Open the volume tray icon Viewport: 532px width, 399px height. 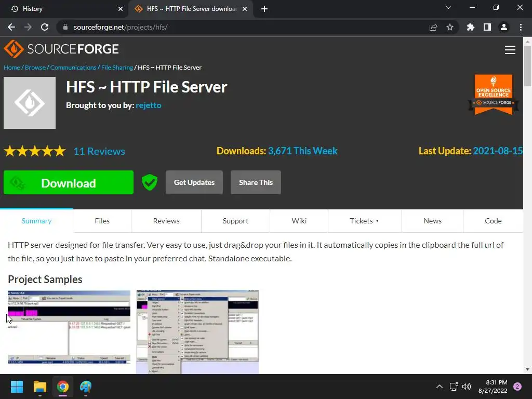pos(467,387)
